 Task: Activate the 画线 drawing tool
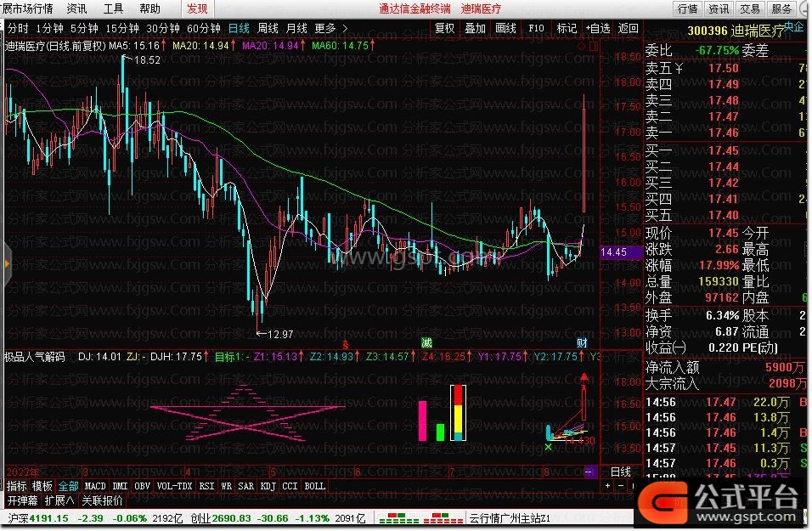(x=505, y=28)
